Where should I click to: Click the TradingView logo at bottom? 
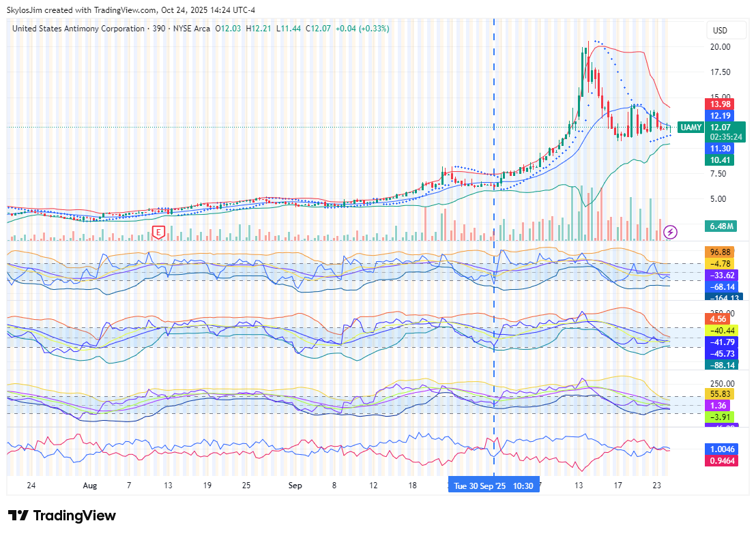pos(62,516)
